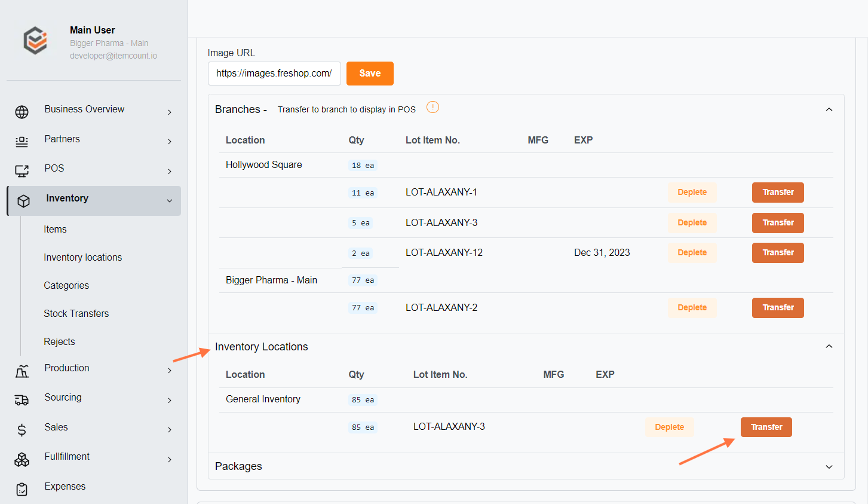Transfer the General Inventory LOT-ALAXANY-3 lot
This screenshot has width=868, height=504.
(x=766, y=427)
